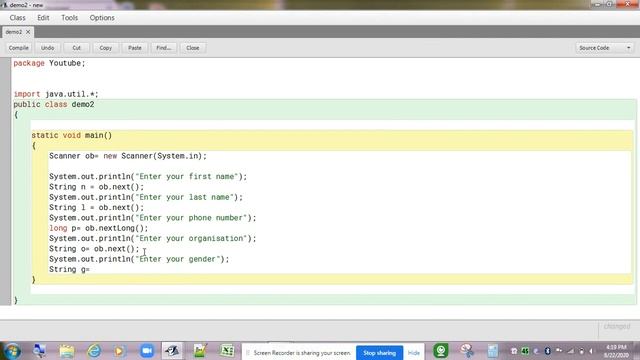640x360 pixels.
Task: Hide the screen recorder sharing bar
Action: 413,353
